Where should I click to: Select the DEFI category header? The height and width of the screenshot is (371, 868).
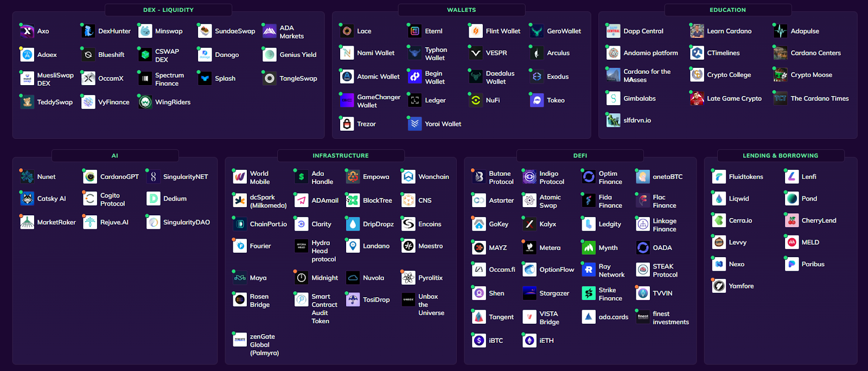[x=580, y=156]
